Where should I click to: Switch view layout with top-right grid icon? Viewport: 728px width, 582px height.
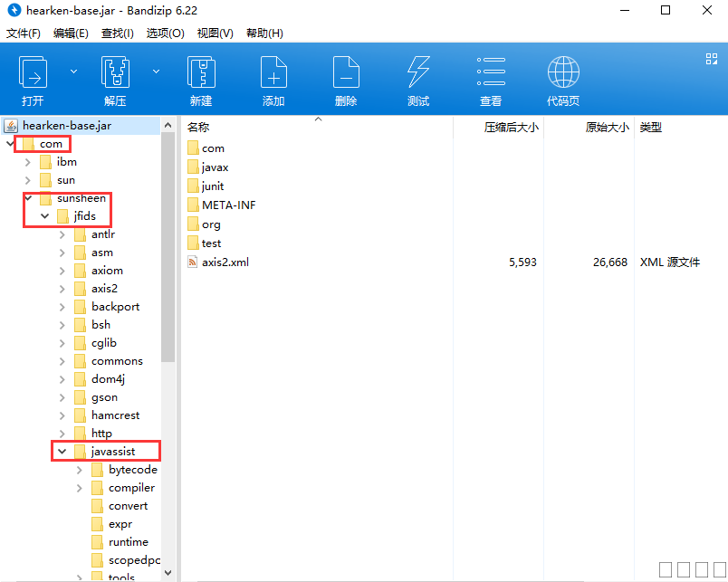coord(711,59)
